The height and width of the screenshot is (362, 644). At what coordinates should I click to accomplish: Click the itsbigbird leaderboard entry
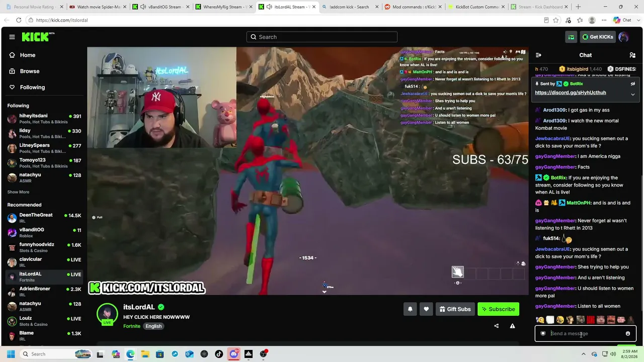coord(581,69)
